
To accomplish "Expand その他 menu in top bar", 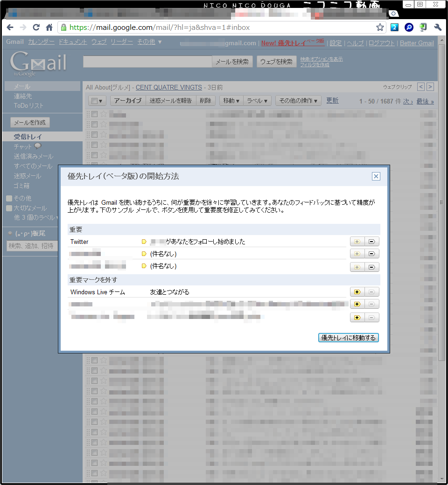I will 149,42.
